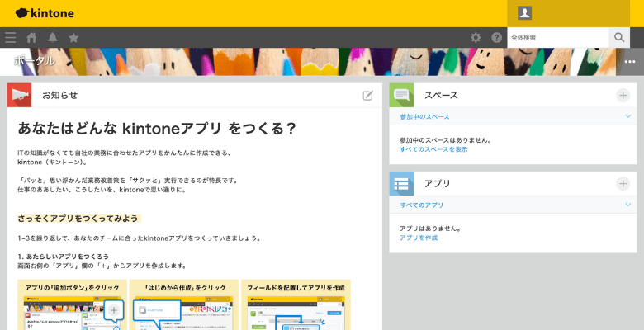Screen dimensions: 644x330
Task: Open the user profile avatar
Action: tap(524, 13)
